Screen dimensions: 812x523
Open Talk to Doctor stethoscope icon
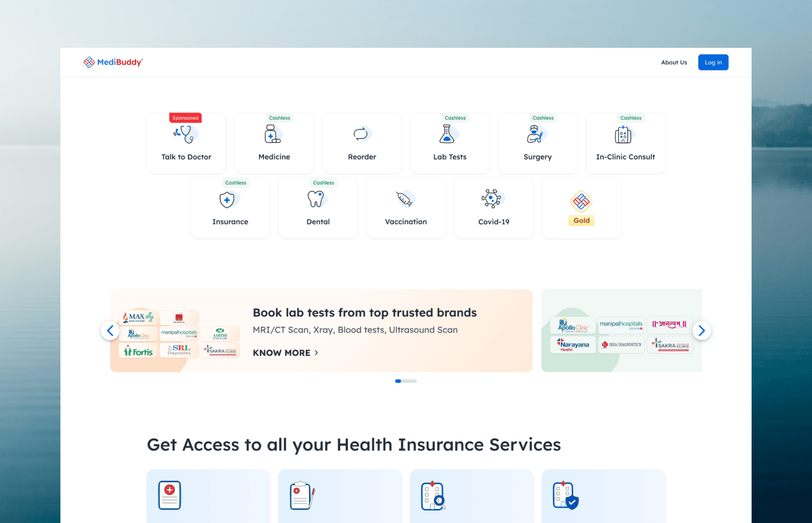[185, 134]
